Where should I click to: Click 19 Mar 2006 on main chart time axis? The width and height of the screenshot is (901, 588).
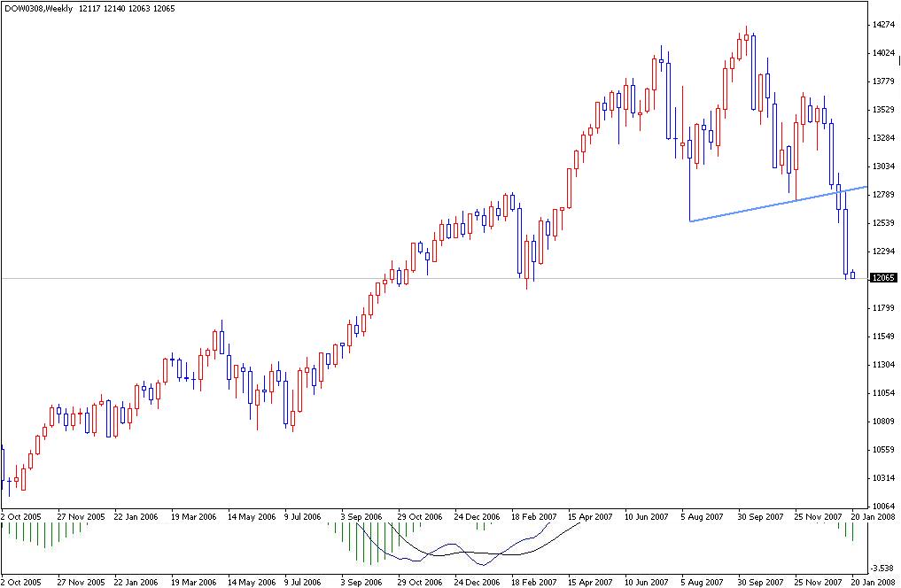194,517
